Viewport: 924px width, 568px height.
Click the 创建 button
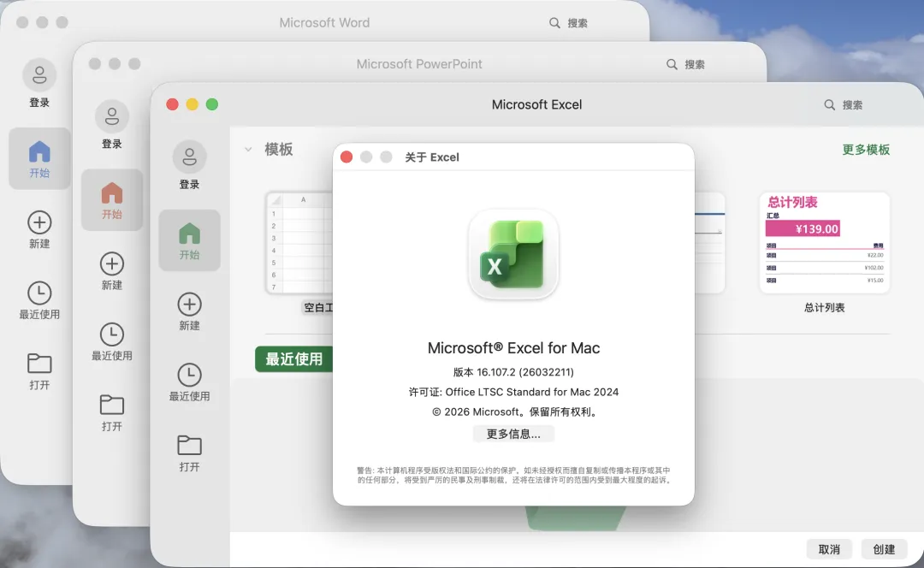(884, 549)
